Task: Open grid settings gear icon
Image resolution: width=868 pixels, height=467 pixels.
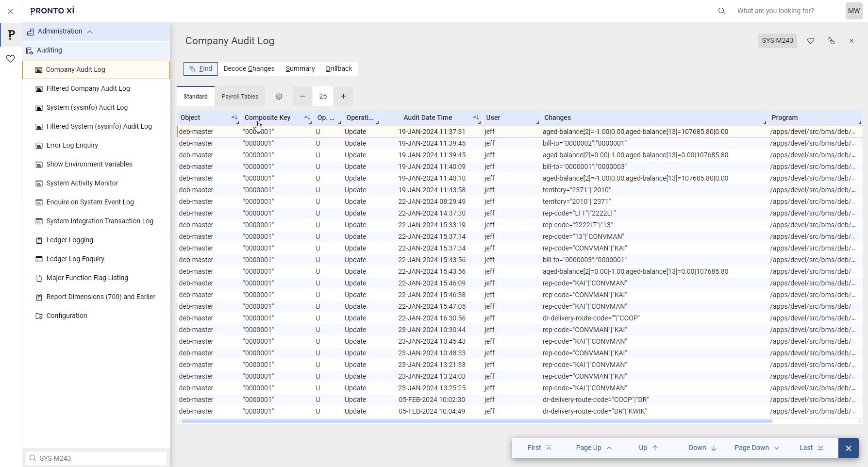Action: tap(279, 96)
